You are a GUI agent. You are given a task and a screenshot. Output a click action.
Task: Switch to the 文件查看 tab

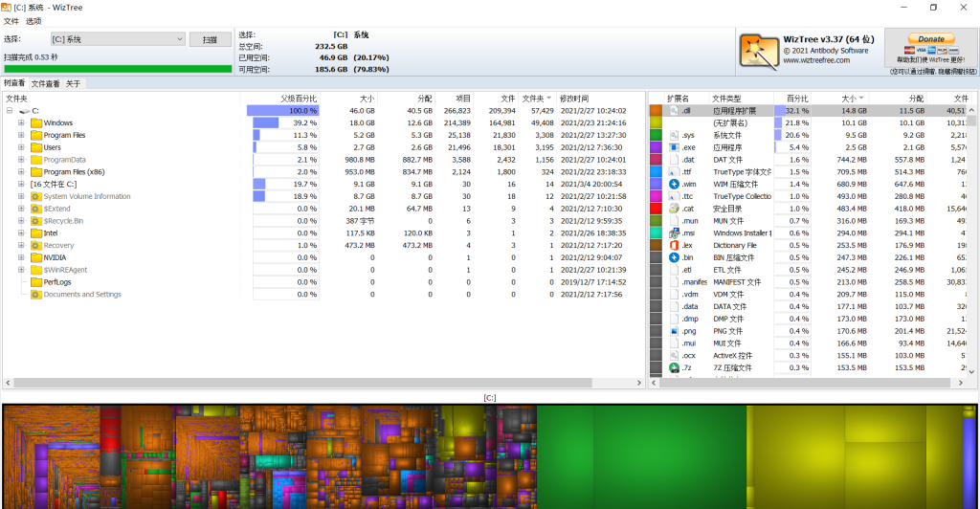(x=46, y=83)
